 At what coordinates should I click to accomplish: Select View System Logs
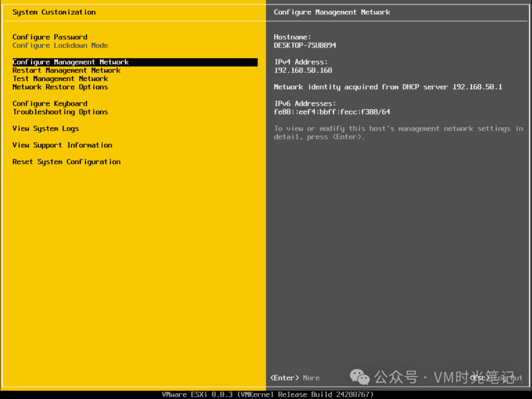coord(46,129)
